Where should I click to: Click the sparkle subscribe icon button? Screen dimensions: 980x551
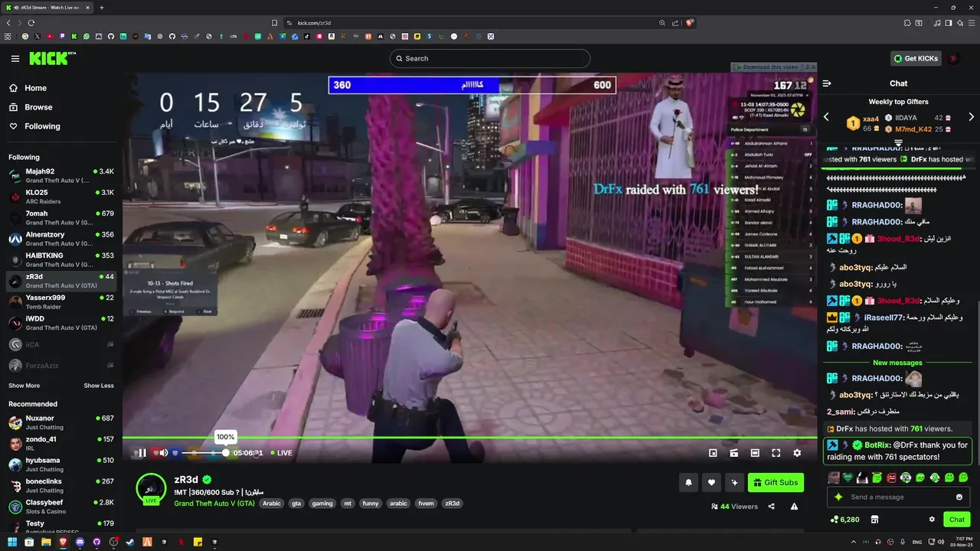734,482
